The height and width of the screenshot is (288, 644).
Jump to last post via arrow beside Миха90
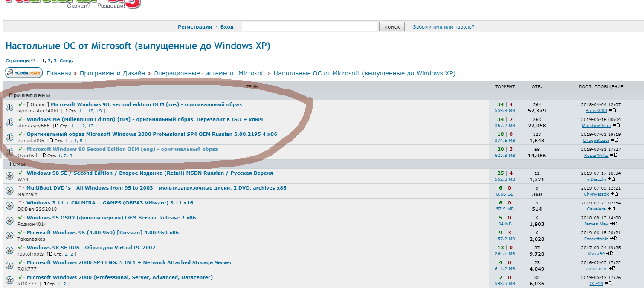click(609, 254)
